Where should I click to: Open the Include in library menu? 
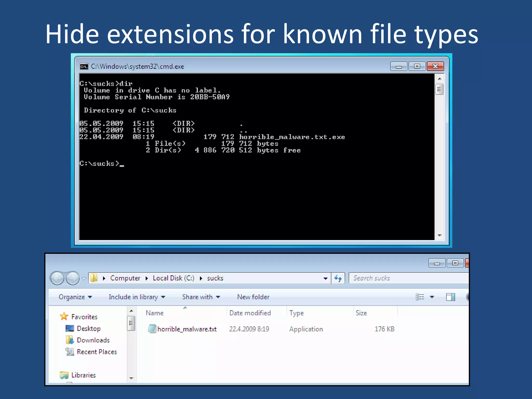tap(137, 297)
